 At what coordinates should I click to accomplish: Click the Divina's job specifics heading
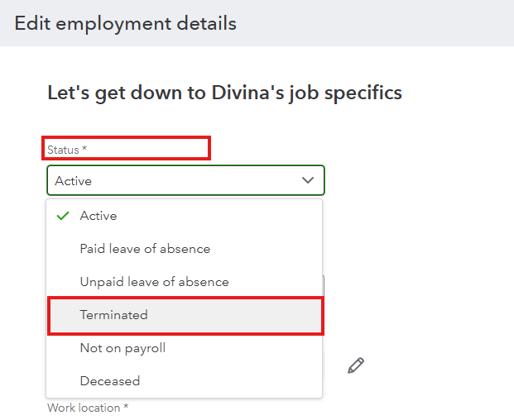[x=224, y=93]
